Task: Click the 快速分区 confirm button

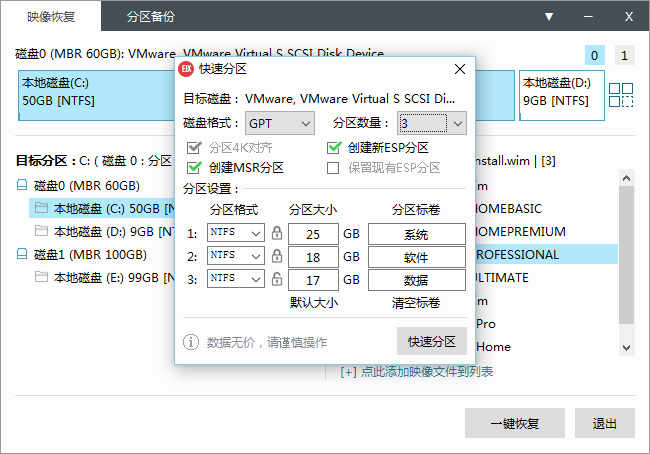Action: coord(432,342)
